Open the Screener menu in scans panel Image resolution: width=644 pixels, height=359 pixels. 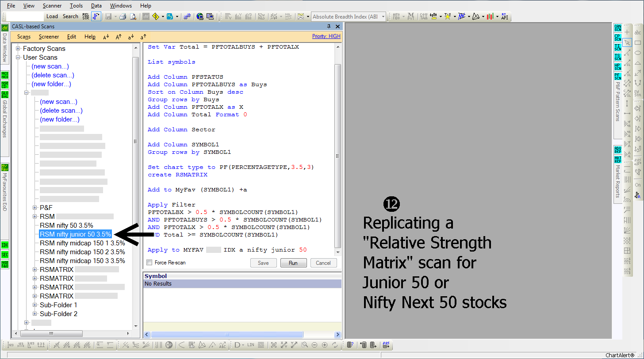click(49, 37)
